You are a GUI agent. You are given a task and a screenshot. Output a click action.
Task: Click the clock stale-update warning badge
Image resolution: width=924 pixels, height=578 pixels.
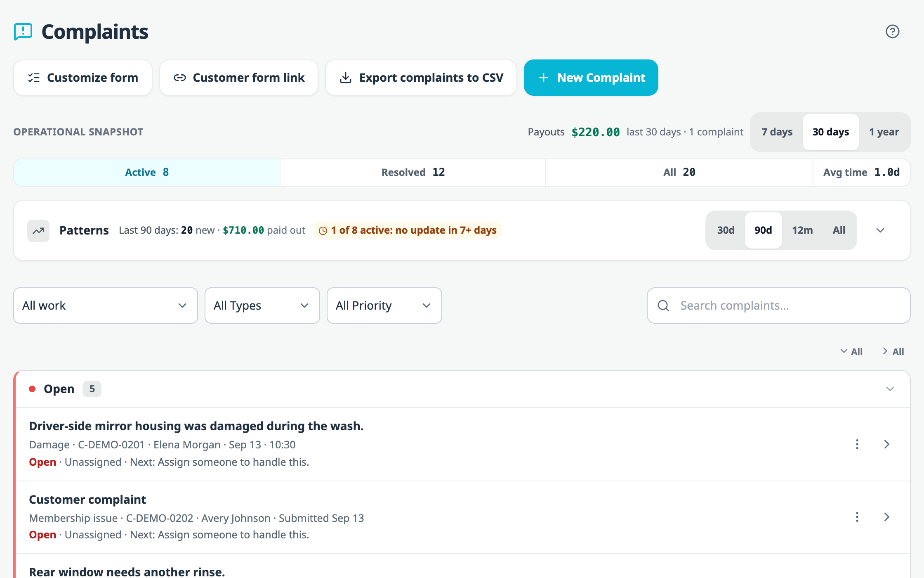point(408,230)
